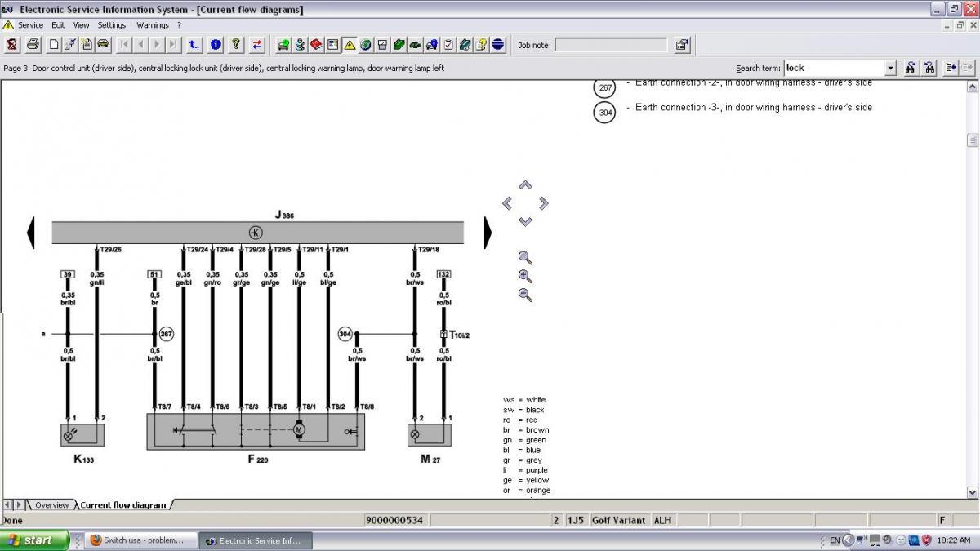
Task: Go to previous diagram page with left black arrow
Action: click(x=31, y=232)
